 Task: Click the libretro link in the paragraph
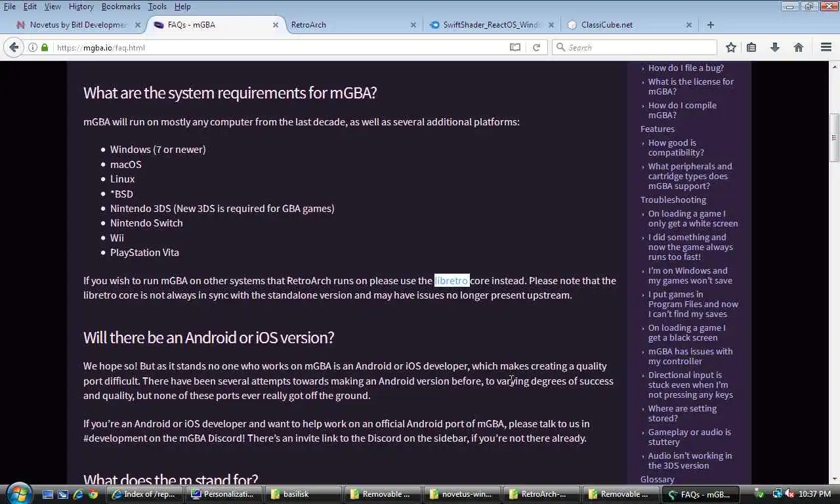[451, 281]
